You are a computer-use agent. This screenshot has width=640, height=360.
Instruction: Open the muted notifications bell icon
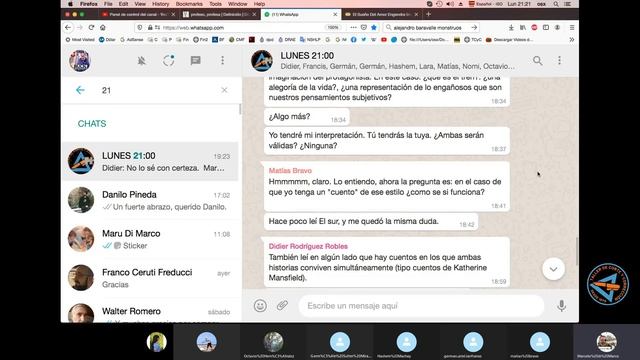tap(142, 61)
